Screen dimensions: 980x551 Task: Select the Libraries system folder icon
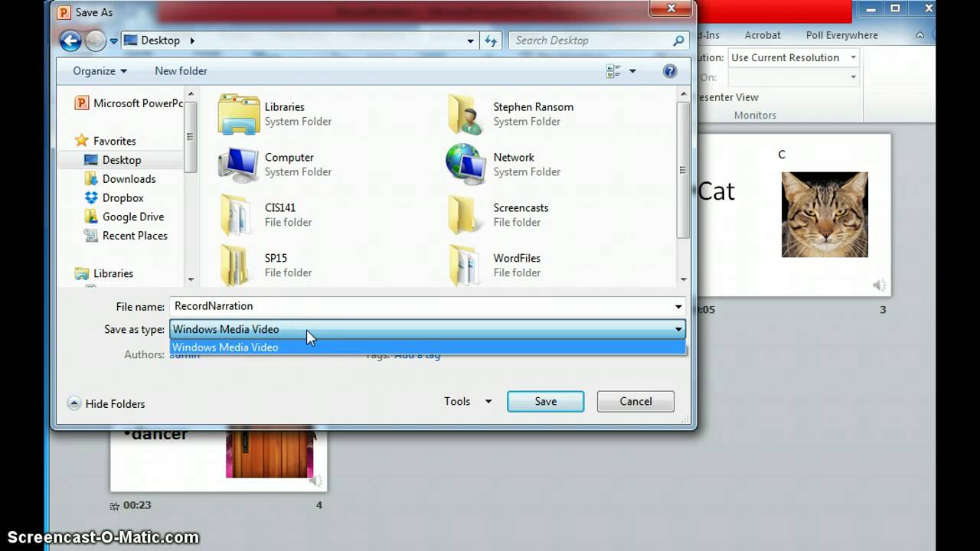(239, 114)
